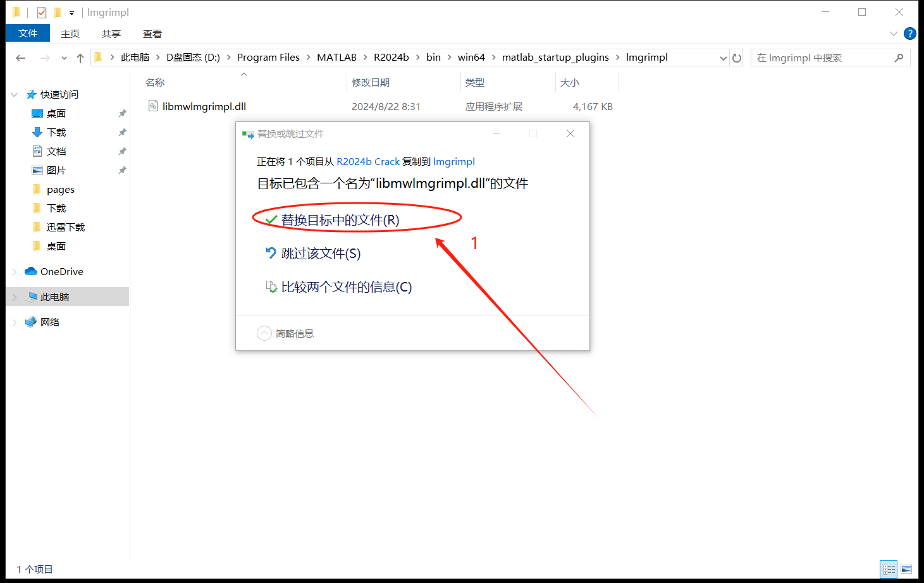The image size is (924, 583).
Task: Click the search magnifier icon
Action: 899,58
